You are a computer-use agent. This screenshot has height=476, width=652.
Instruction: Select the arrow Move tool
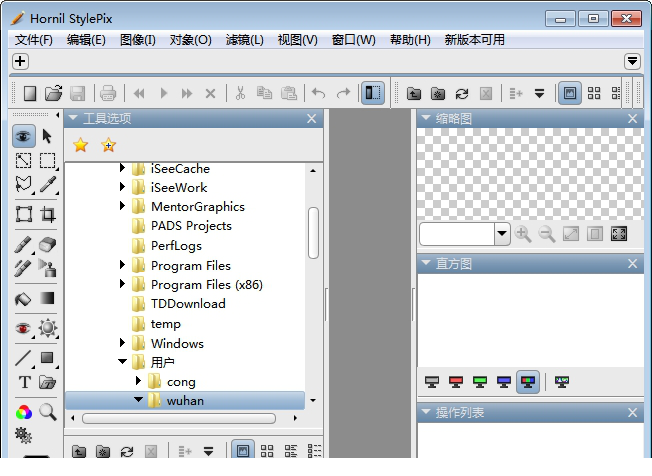pos(47,136)
